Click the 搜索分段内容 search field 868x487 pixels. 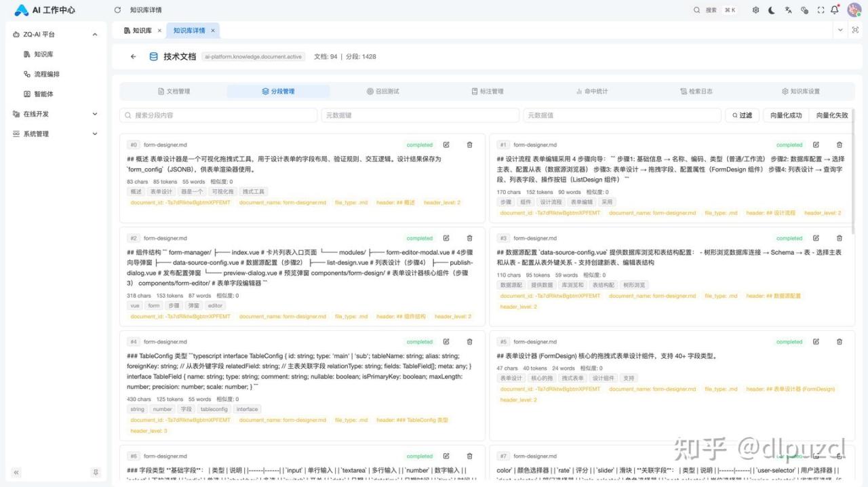point(218,115)
